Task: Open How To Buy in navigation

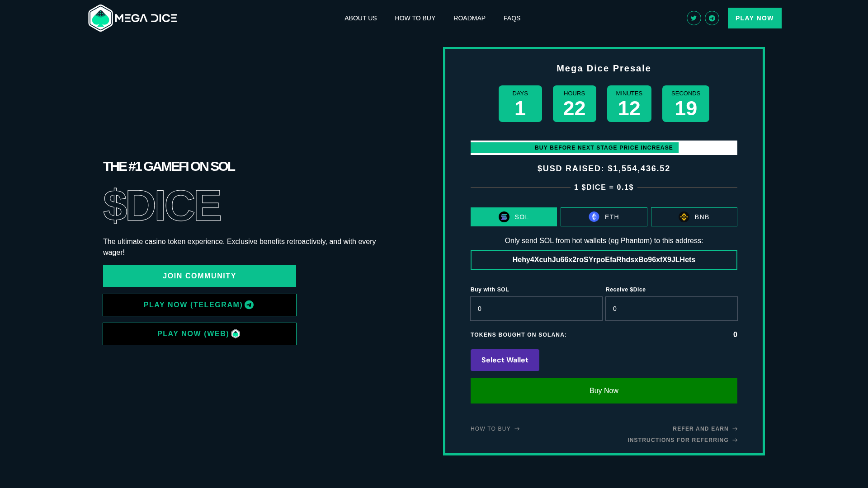Action: 415,18
